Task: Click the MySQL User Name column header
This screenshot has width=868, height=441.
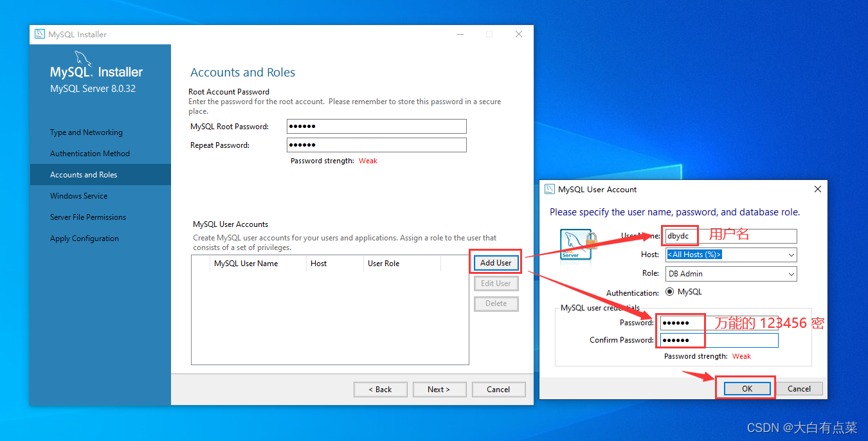Action: (258, 264)
